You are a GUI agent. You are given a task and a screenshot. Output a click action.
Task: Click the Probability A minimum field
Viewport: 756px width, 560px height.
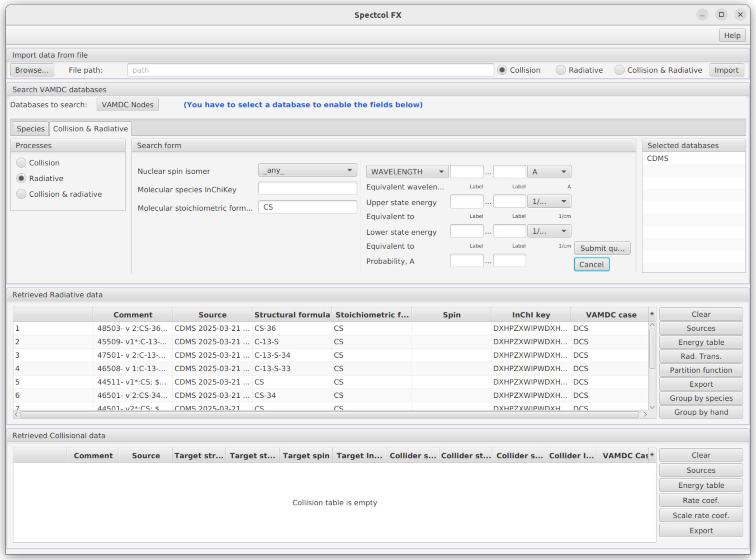click(x=466, y=260)
